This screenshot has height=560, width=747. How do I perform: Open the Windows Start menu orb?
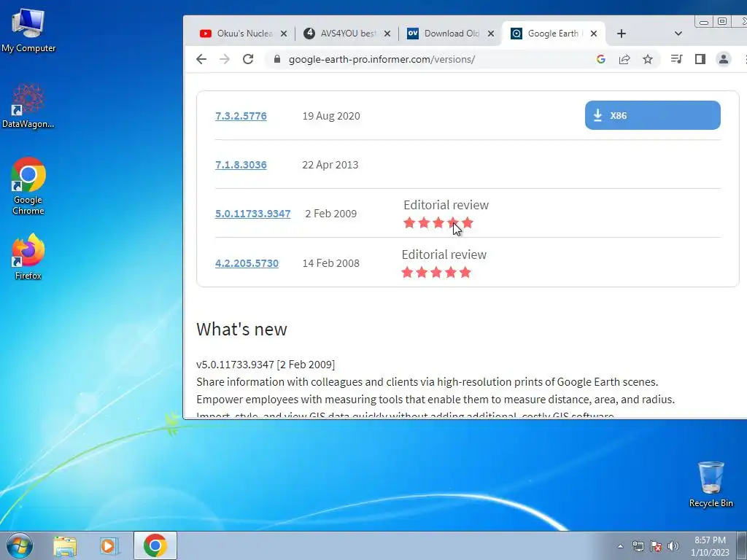(19, 545)
